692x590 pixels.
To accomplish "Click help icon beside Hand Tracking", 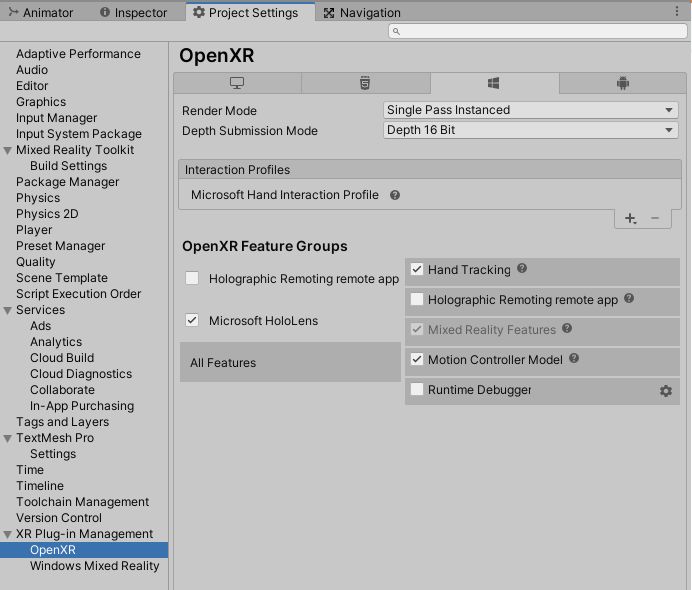I will pyautogui.click(x=522, y=268).
